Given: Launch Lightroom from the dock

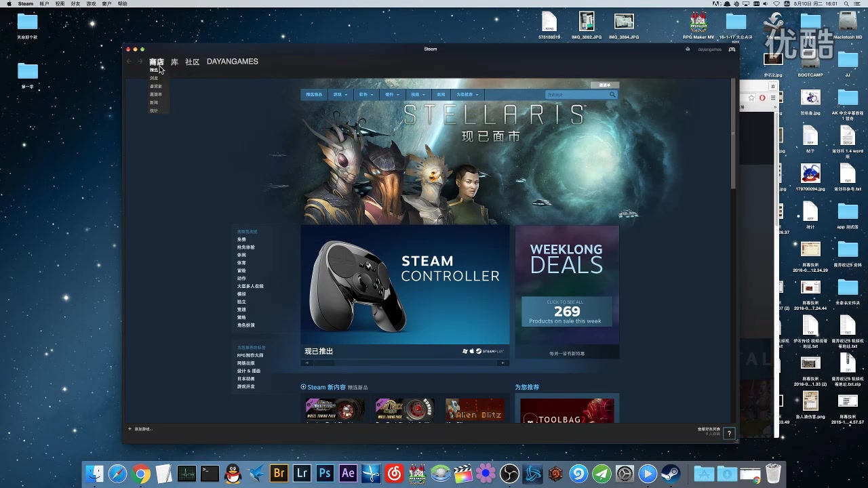Looking at the screenshot, I should [302, 474].
